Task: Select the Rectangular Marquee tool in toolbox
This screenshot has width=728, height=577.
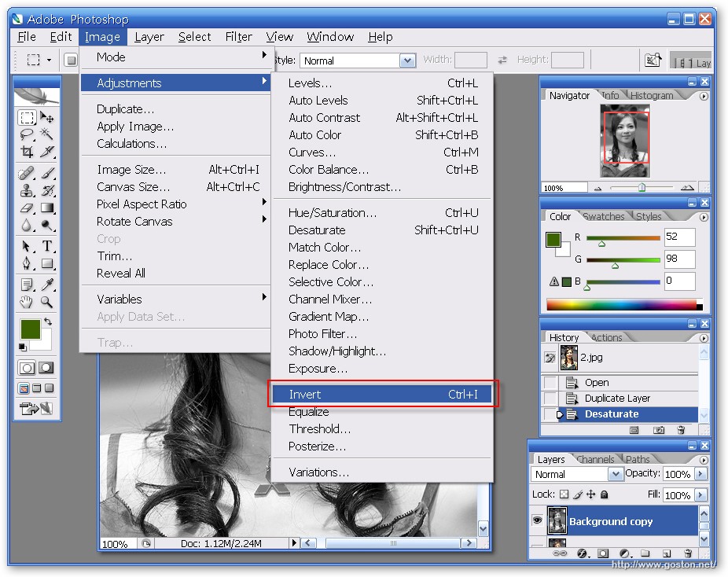Action: point(27,117)
